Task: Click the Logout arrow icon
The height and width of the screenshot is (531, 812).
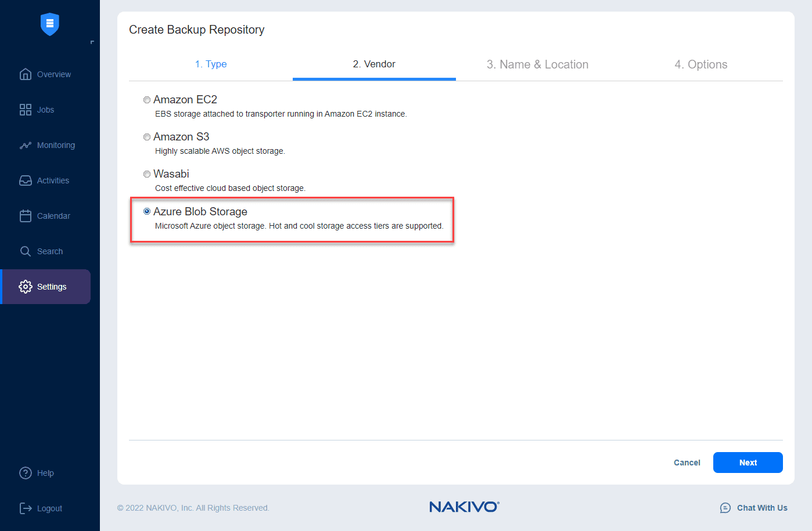Action: pyautogui.click(x=26, y=508)
